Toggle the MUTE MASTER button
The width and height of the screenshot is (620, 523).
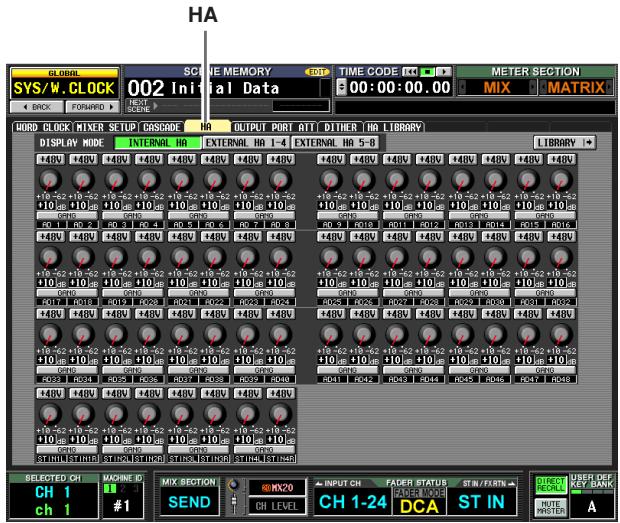click(x=550, y=507)
